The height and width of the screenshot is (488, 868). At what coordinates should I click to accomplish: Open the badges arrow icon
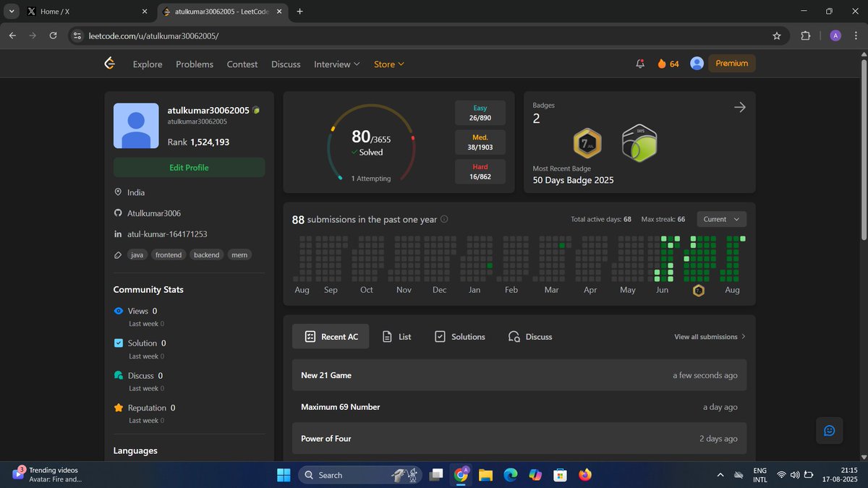point(739,107)
